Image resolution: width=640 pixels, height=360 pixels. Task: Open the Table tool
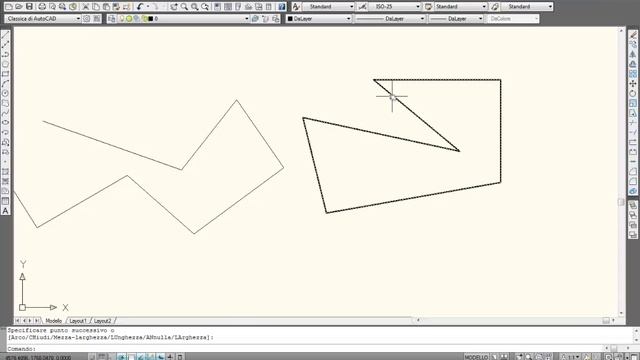5,201
